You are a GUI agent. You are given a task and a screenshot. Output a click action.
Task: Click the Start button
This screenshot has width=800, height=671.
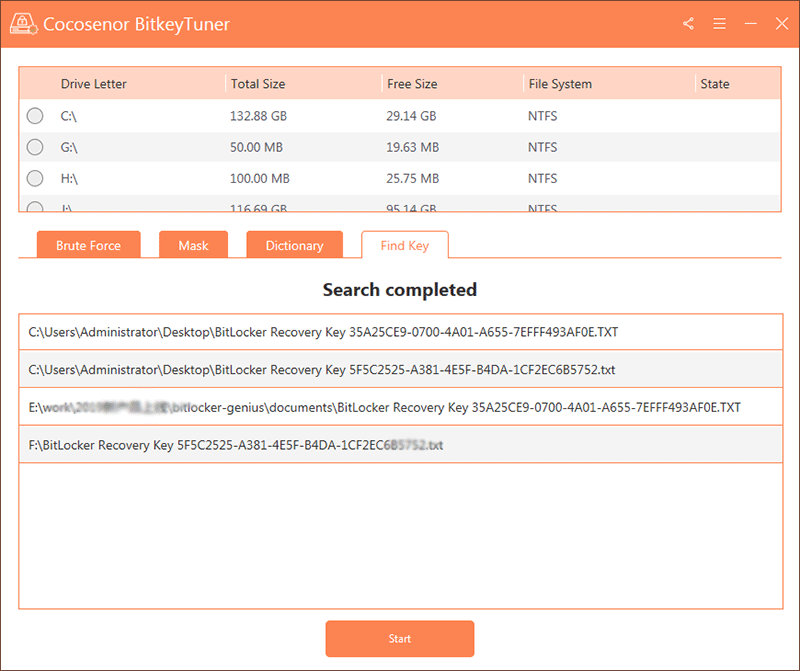(399, 638)
